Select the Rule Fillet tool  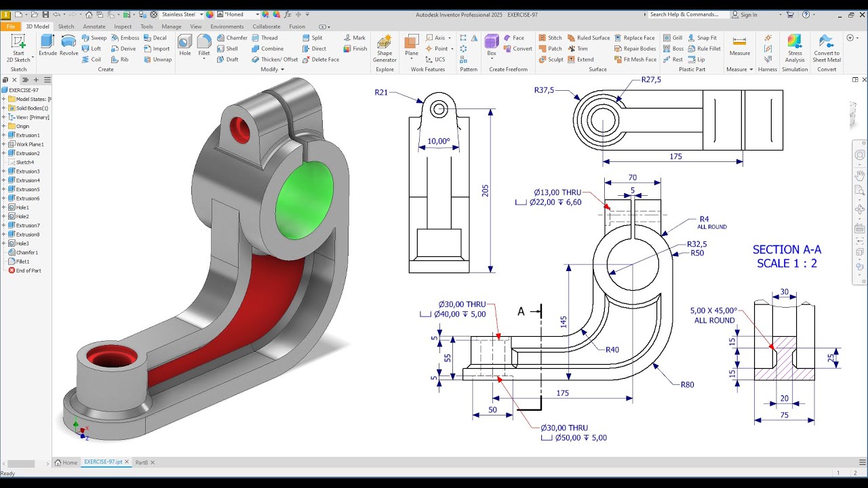click(x=704, y=49)
